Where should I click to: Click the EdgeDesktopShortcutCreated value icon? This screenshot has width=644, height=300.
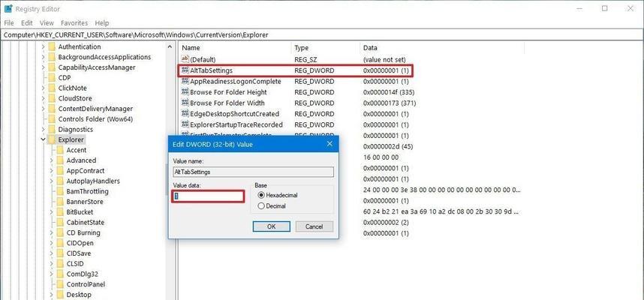[x=185, y=114]
